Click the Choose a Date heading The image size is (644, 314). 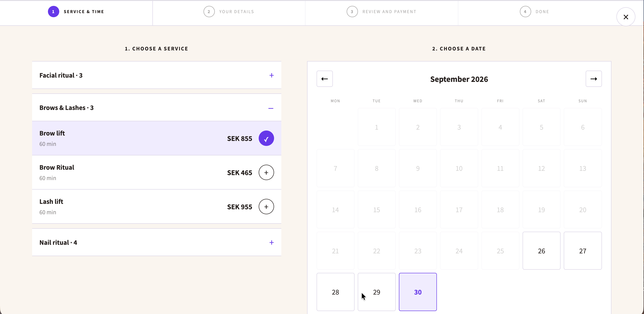(x=459, y=49)
